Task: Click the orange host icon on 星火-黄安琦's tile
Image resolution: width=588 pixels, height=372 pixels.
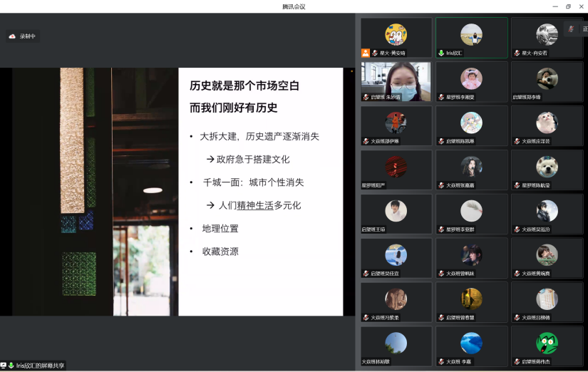Action: 366,53
